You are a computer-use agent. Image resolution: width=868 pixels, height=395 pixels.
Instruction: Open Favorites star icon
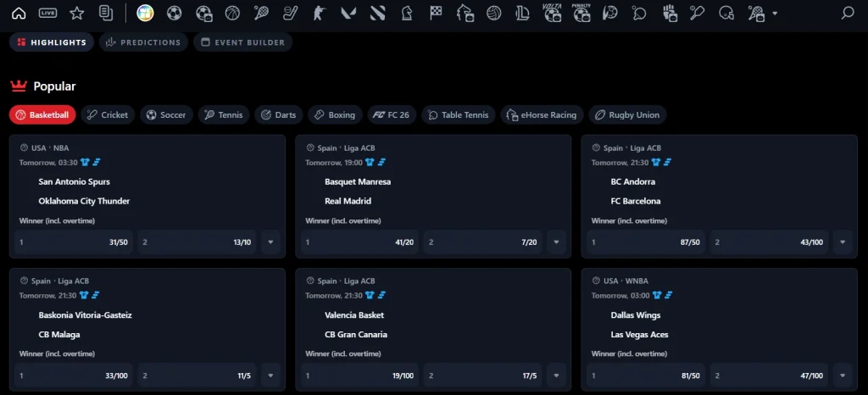click(77, 14)
